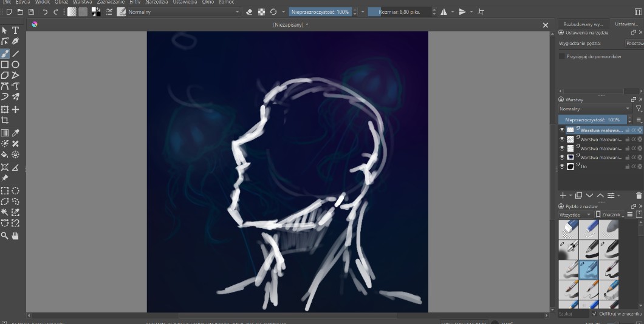The width and height of the screenshot is (644, 324).
Task: Select the Crop tool
Action: click(5, 121)
